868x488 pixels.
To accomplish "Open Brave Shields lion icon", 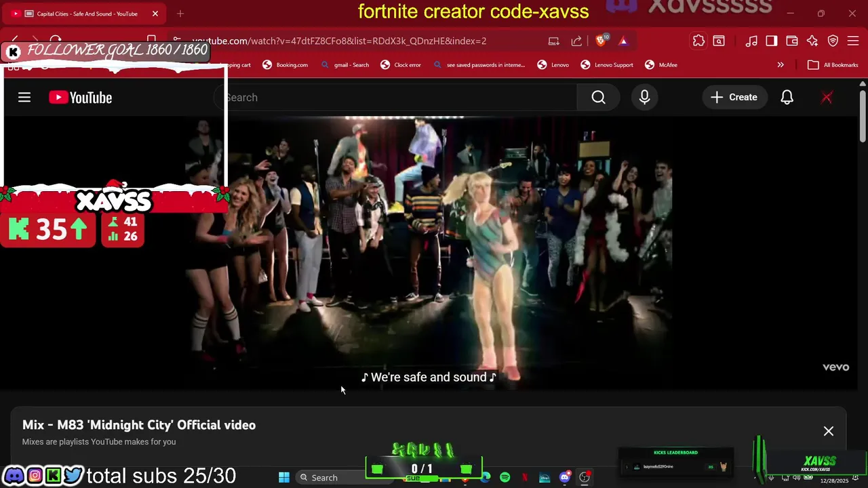I will pos(600,41).
